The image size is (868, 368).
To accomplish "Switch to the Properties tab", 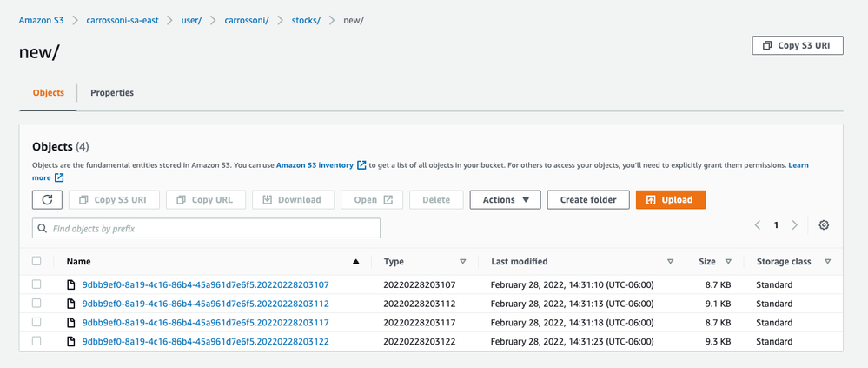I will tap(112, 92).
